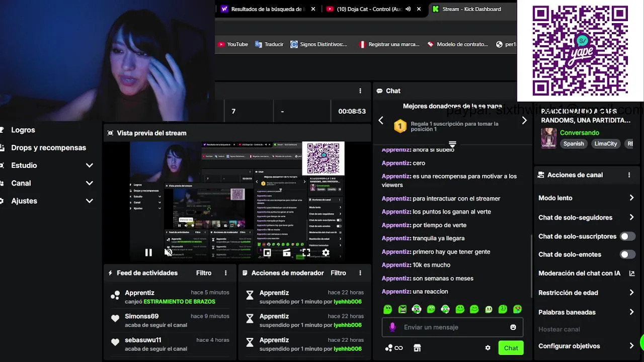Insert the angry square green emote

(402, 309)
